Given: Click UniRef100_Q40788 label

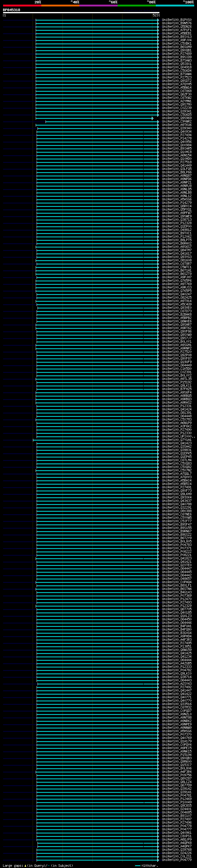Looking at the screenshot, I should click(x=177, y=504).
